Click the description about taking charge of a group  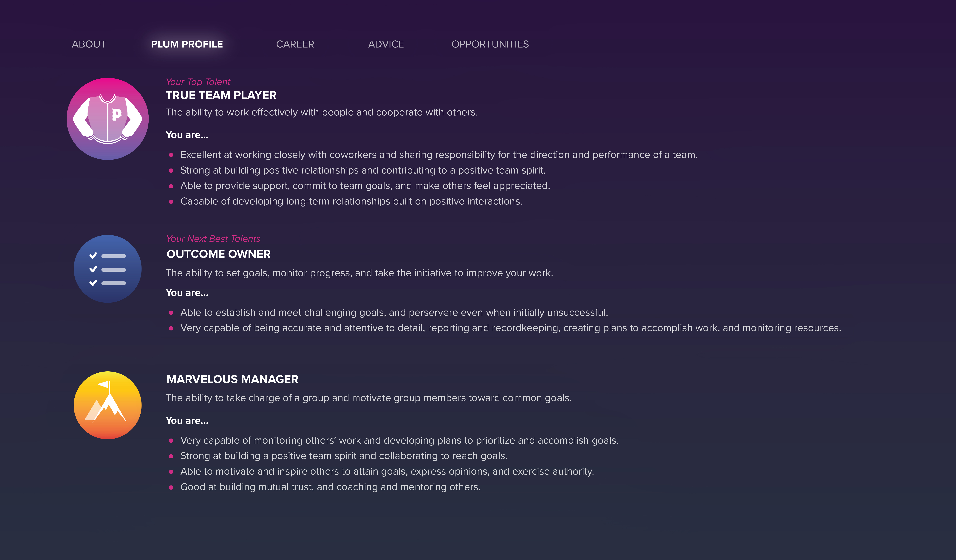click(368, 398)
